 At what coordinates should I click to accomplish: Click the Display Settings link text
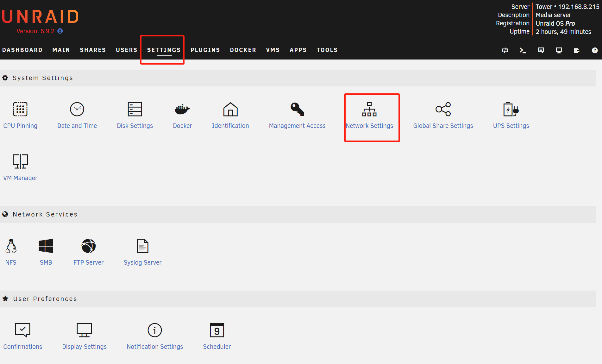[84, 347]
